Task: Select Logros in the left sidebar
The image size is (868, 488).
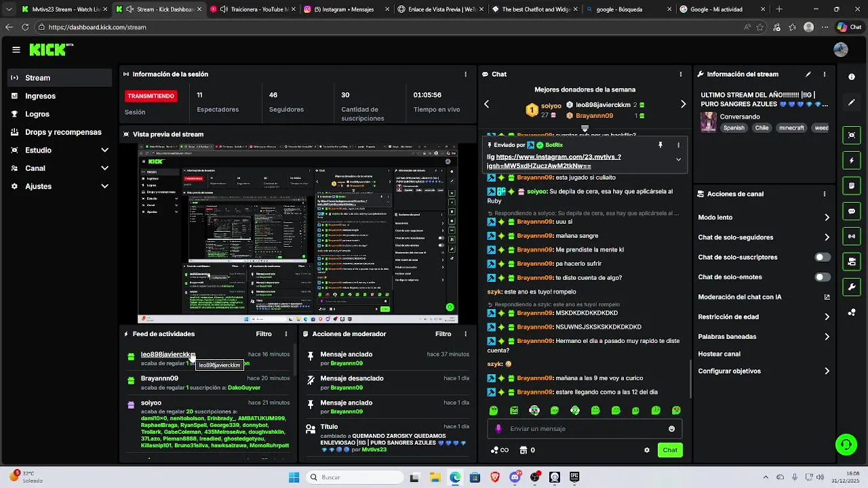Action: pos(60,115)
